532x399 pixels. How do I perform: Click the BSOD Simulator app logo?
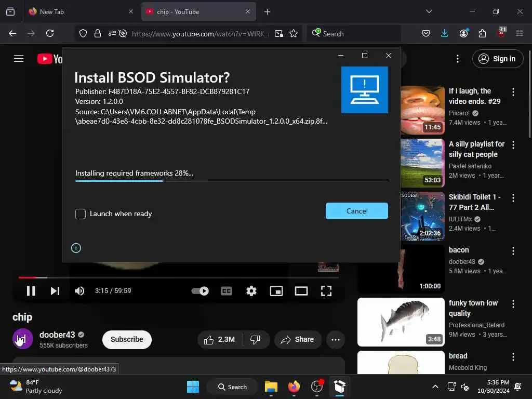(364, 90)
